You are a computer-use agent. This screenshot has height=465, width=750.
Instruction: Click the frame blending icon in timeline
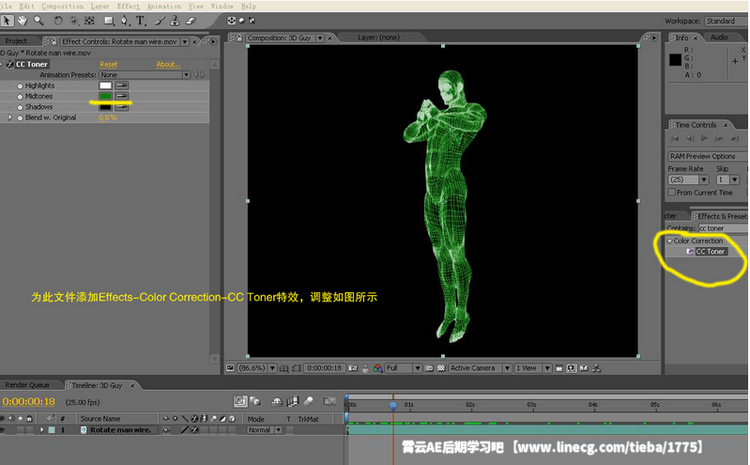pyautogui.click(x=293, y=402)
